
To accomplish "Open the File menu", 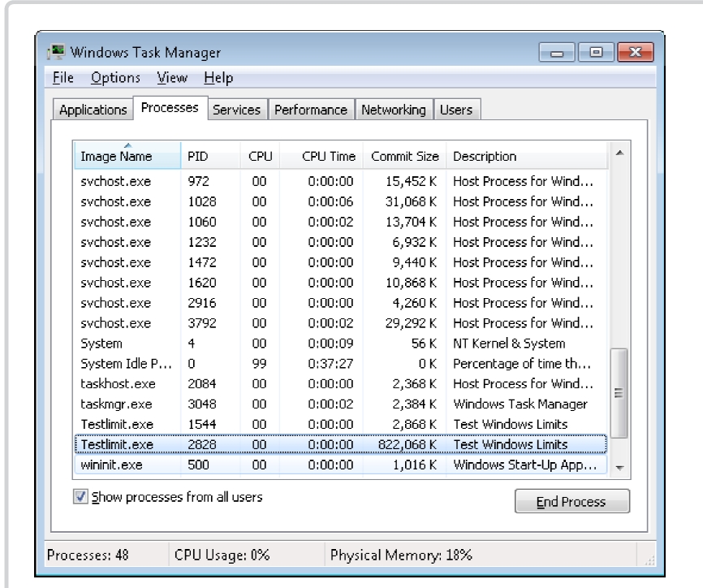I will [x=63, y=78].
